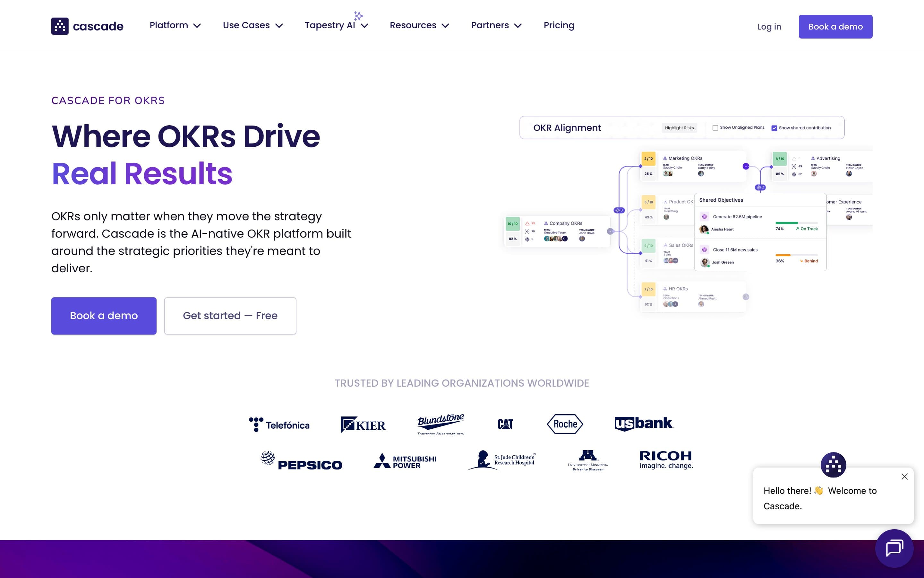The width and height of the screenshot is (924, 578).
Task: Click the Mitsubishi Power logo
Action: tap(405, 461)
